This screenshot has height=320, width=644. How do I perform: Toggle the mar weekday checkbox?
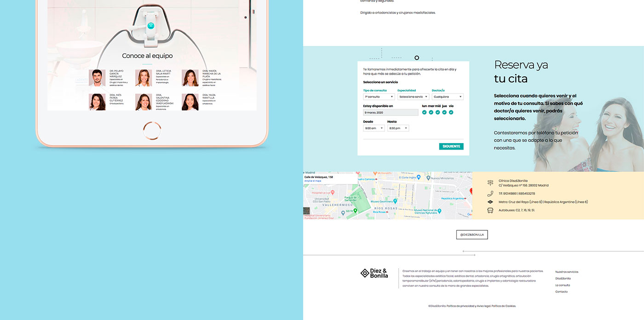click(431, 112)
